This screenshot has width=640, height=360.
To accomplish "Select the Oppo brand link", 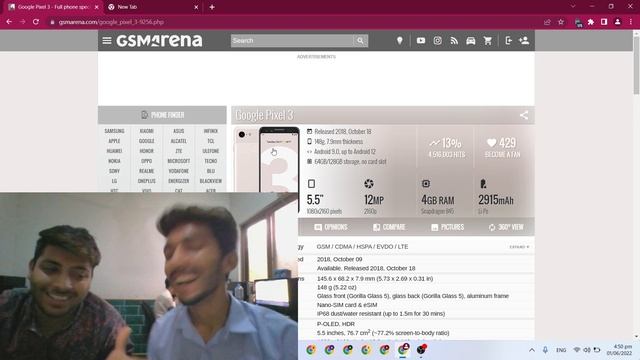I will [x=147, y=161].
